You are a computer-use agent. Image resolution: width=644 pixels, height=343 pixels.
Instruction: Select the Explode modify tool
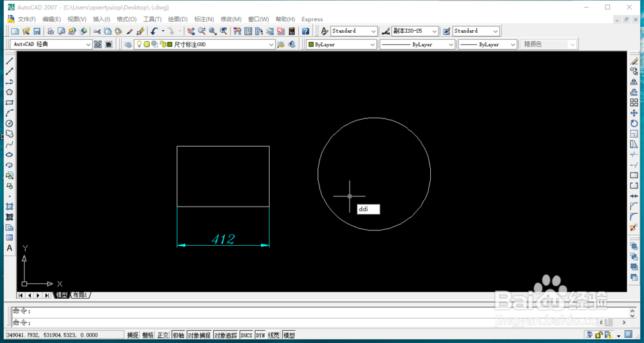coord(634,227)
